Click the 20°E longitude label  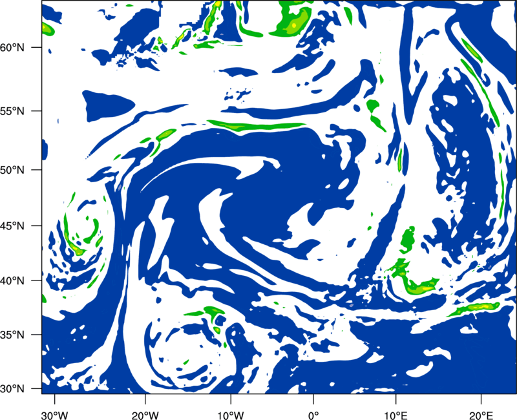[x=481, y=415]
